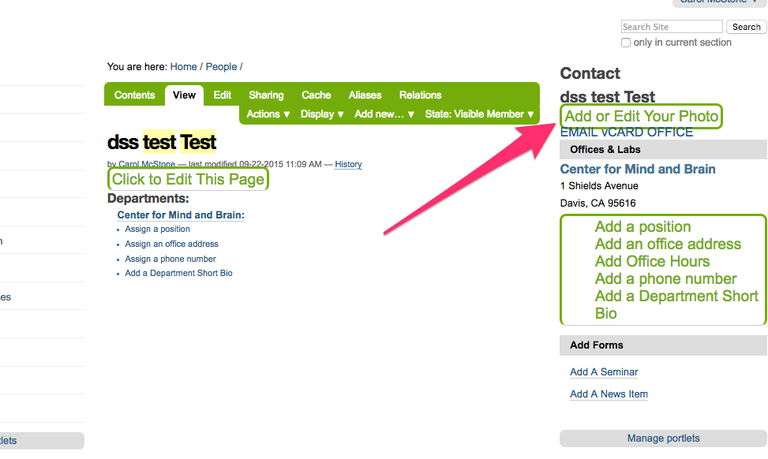Click Assign a phone number link
This screenshot has width=768, height=459.
point(170,259)
